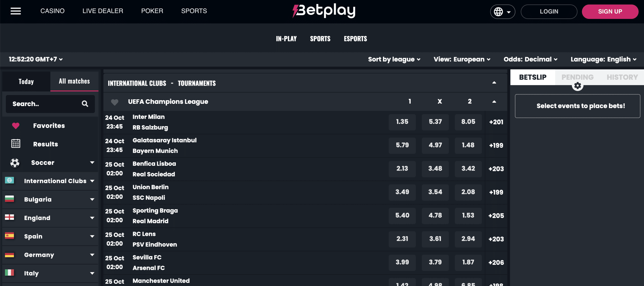Bet Arsenal FC win at 1.87
This screenshot has width=644, height=286.
pos(468,262)
